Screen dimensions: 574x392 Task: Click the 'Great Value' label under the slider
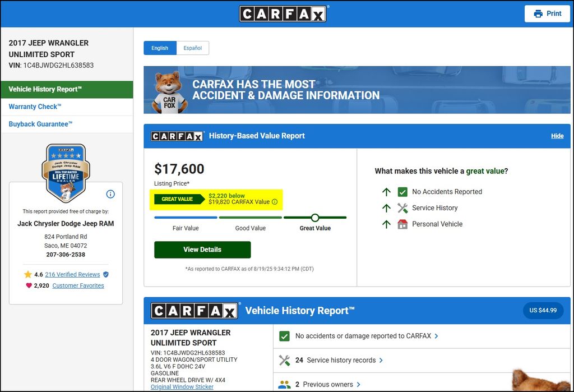(315, 228)
